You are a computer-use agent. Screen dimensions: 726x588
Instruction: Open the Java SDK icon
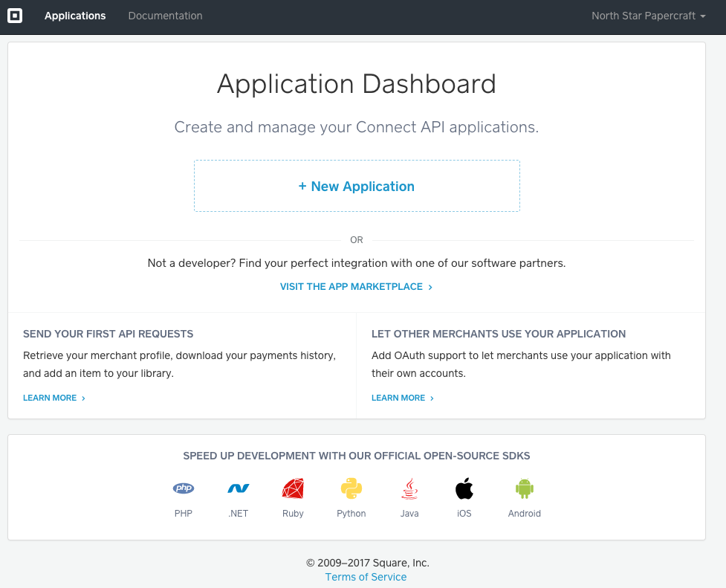[409, 488]
